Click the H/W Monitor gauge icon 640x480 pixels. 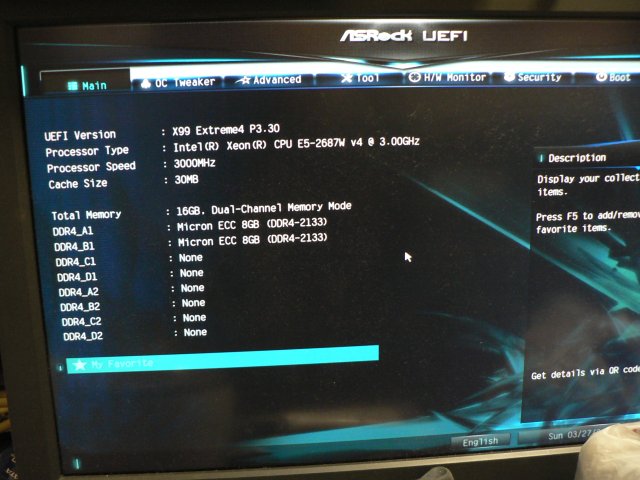pyautogui.click(x=414, y=77)
